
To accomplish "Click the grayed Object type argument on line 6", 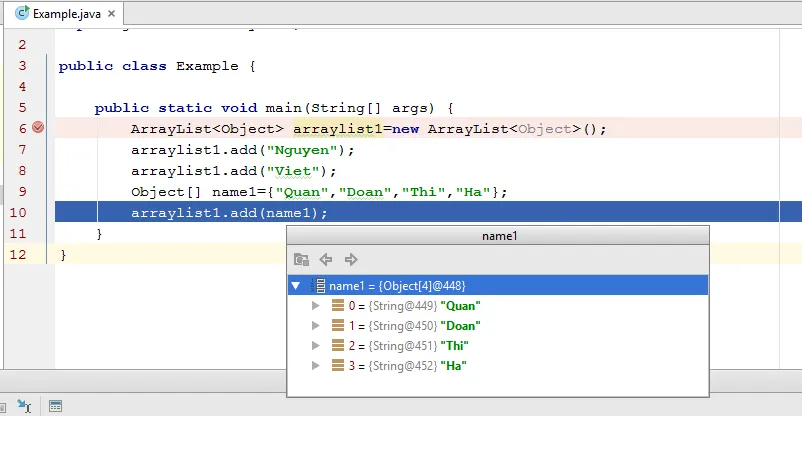I will click(x=545, y=129).
